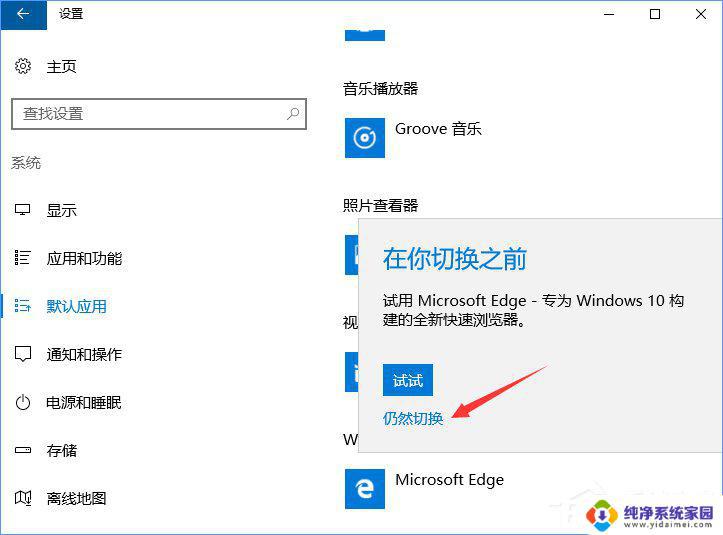Open 电源和睡眠 settings
Screen dimensions: 723x535
tap(84, 402)
